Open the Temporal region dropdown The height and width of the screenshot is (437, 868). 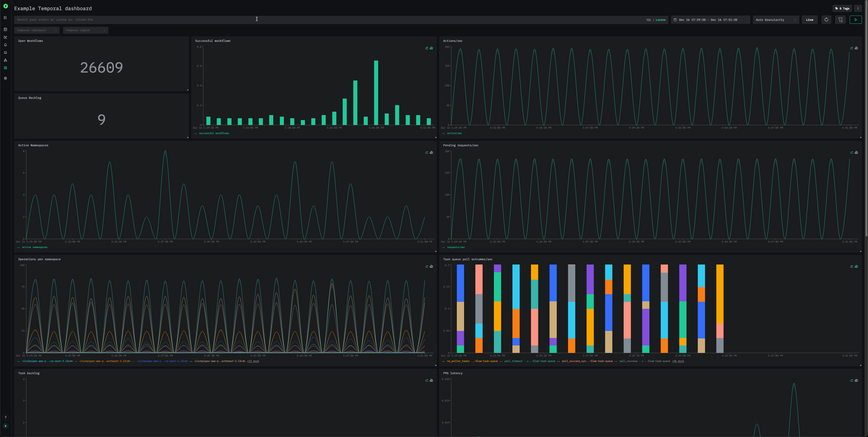(85, 30)
